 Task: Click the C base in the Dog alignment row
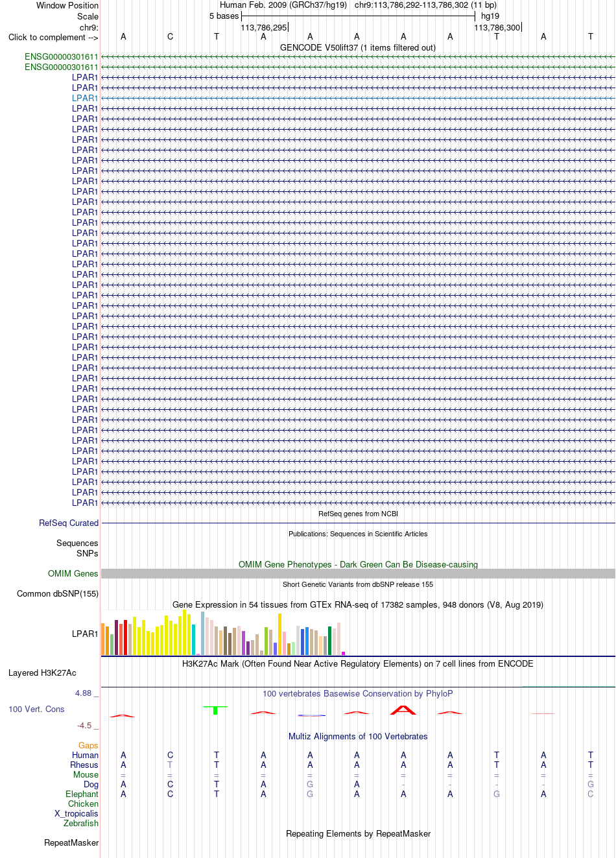click(170, 784)
